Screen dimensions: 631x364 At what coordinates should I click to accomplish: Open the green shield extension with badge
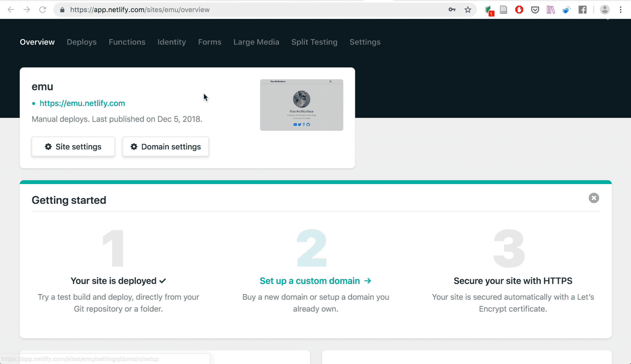tap(489, 10)
